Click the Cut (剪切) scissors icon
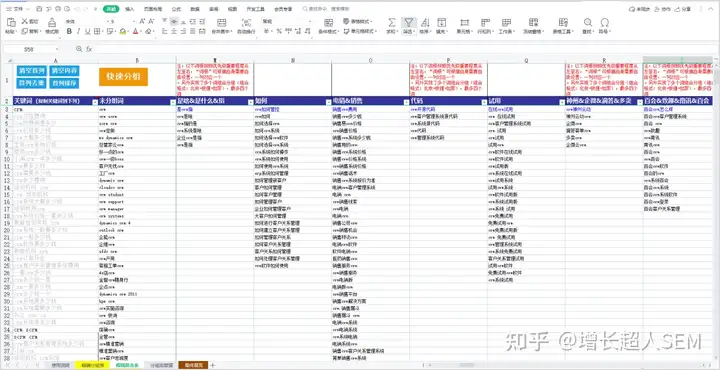This screenshot has width=720, height=370. 24,21
